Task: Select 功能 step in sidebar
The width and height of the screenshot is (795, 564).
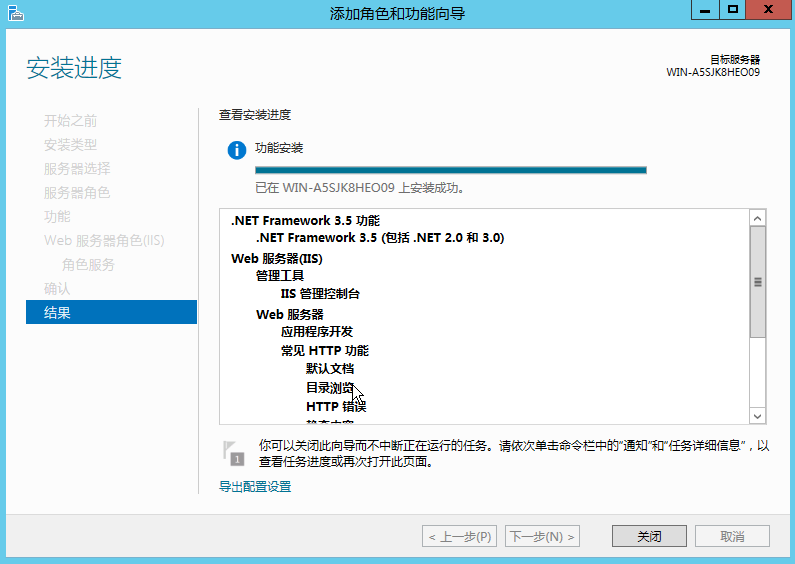Action: point(57,217)
